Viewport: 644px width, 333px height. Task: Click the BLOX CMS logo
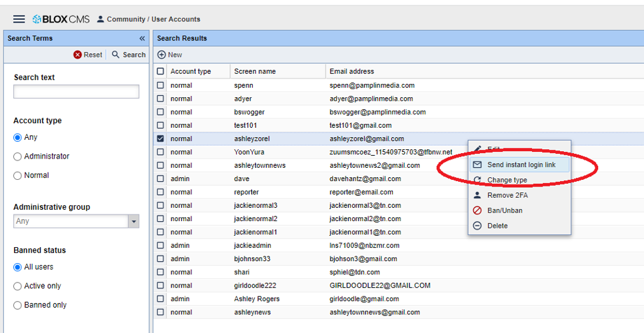point(61,19)
